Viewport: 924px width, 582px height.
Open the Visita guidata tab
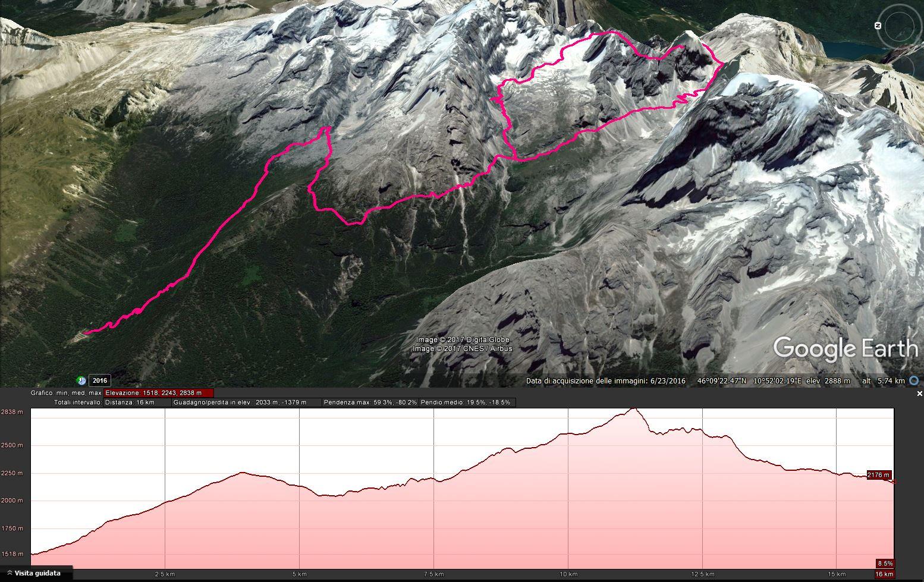tap(36, 573)
